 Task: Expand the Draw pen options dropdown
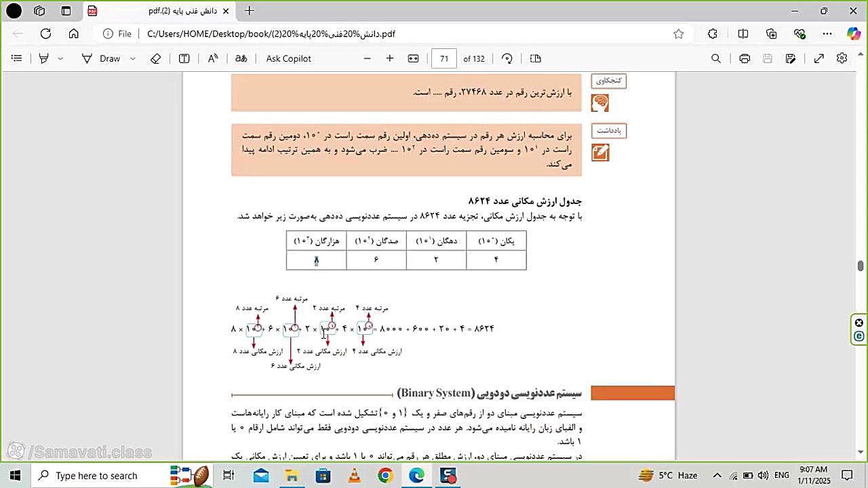pyautogui.click(x=132, y=58)
